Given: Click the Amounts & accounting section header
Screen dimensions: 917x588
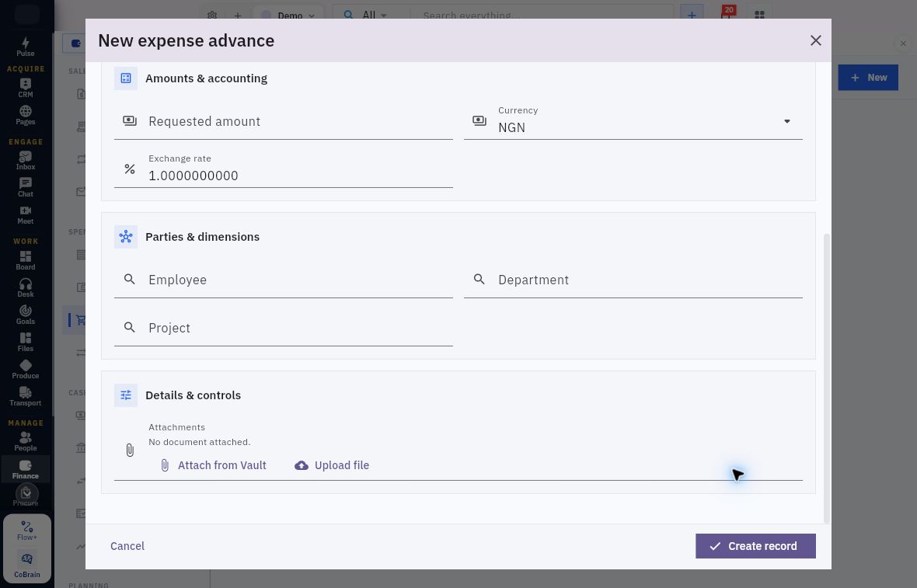Looking at the screenshot, I should pyautogui.click(x=206, y=78).
